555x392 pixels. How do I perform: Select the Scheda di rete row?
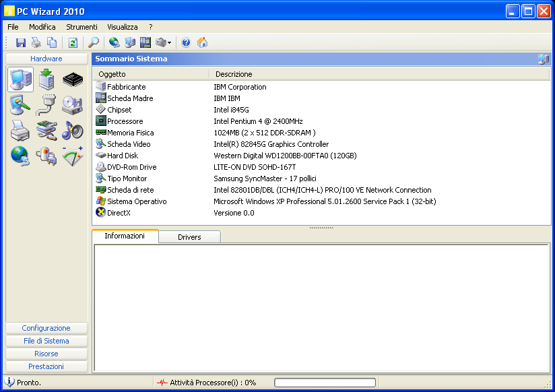point(322,190)
